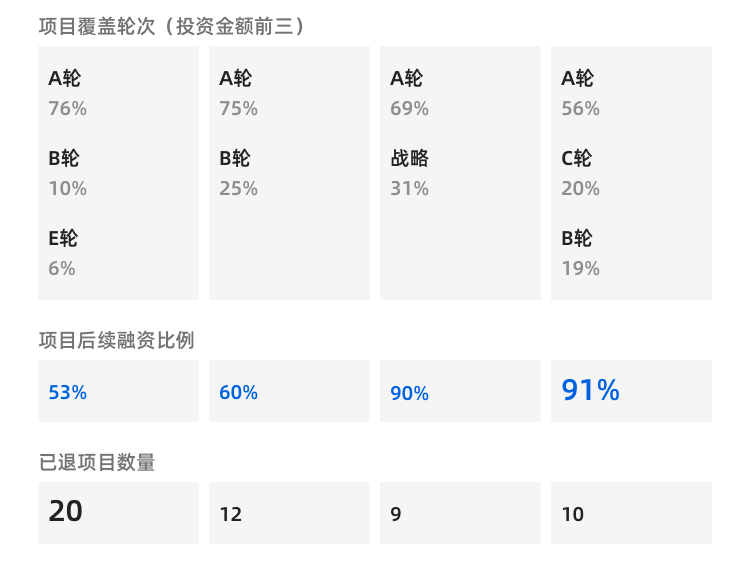This screenshot has height=561, width=750.
Task: Select the A轮 75% entry
Action: [x=238, y=93]
